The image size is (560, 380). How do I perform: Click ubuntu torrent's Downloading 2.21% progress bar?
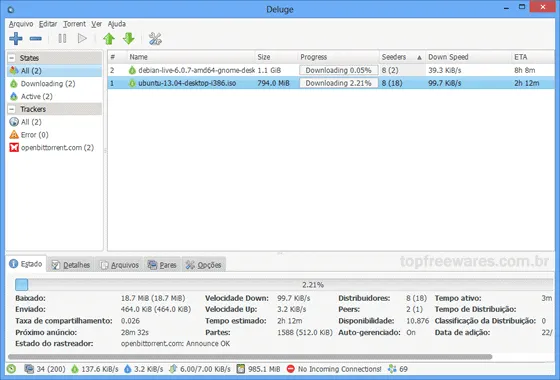[x=339, y=83]
